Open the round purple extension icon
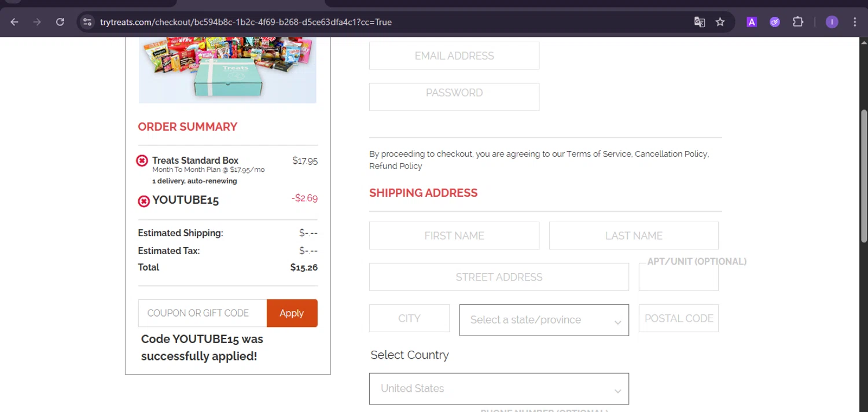The height and width of the screenshot is (412, 868). click(x=775, y=22)
